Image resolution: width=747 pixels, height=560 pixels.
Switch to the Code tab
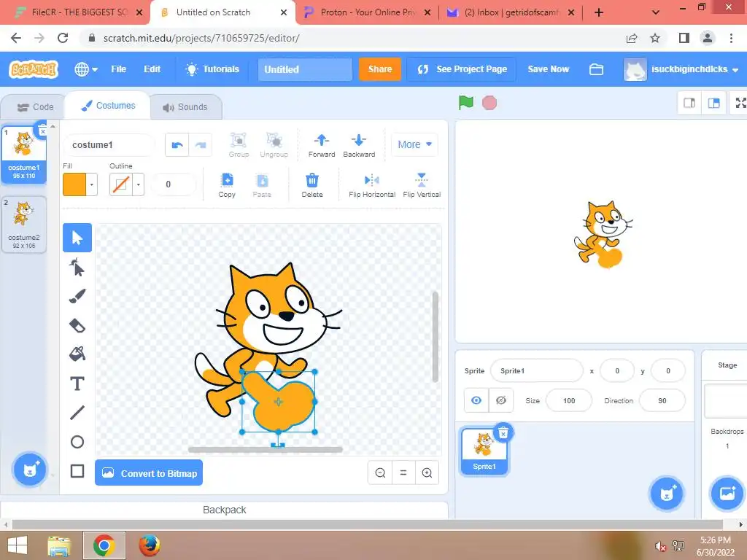35,107
